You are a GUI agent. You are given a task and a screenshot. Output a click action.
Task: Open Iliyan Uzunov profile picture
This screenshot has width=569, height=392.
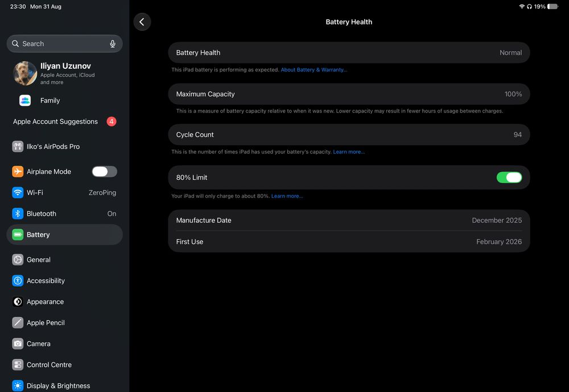pos(25,73)
